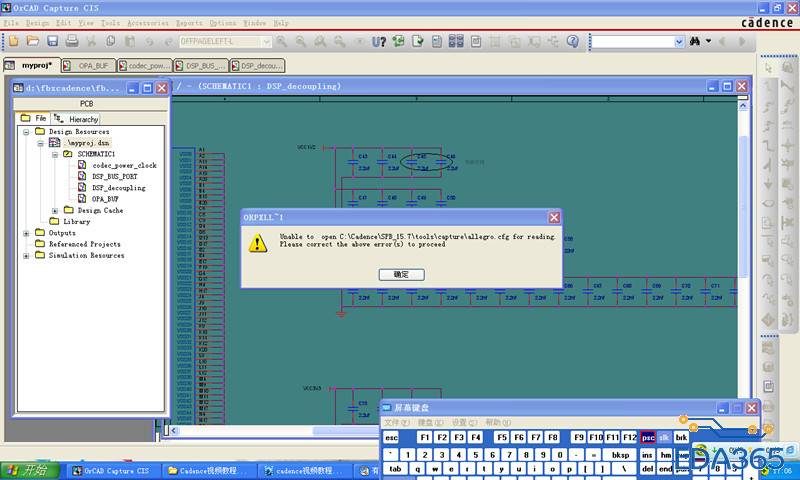Click the Zoom to Region icon
This screenshot has height=480, width=800.
tap(320, 41)
